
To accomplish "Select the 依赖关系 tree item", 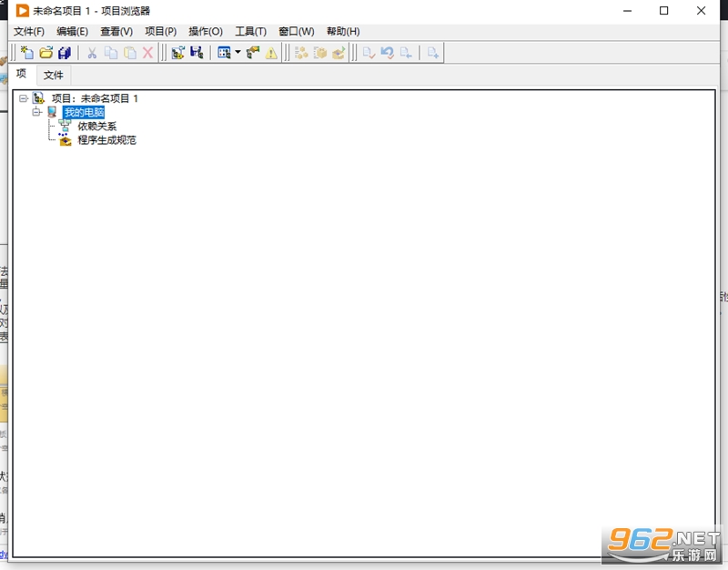I will 97,126.
